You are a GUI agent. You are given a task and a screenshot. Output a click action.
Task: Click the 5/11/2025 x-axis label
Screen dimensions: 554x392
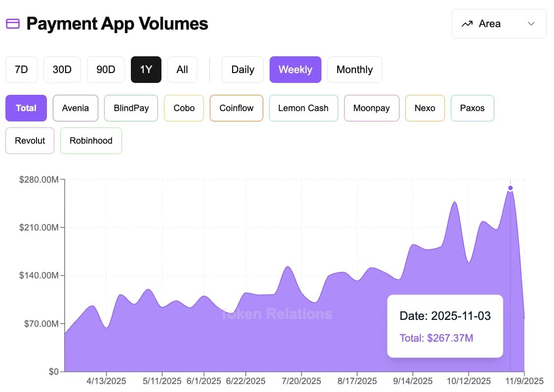tap(162, 381)
